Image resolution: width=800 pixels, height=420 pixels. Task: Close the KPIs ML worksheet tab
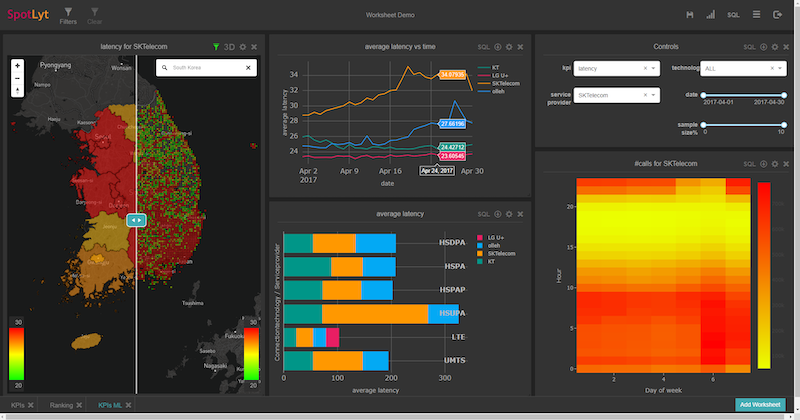tap(128, 405)
